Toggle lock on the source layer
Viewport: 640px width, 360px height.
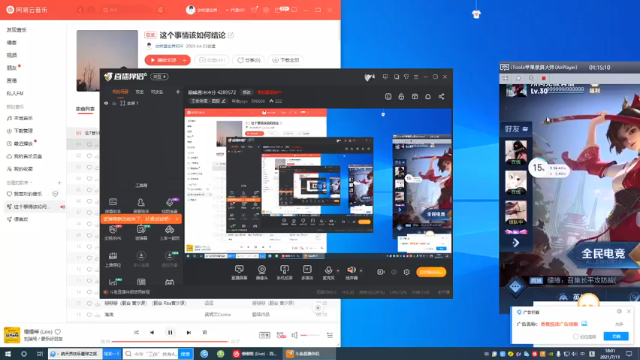coord(114,103)
